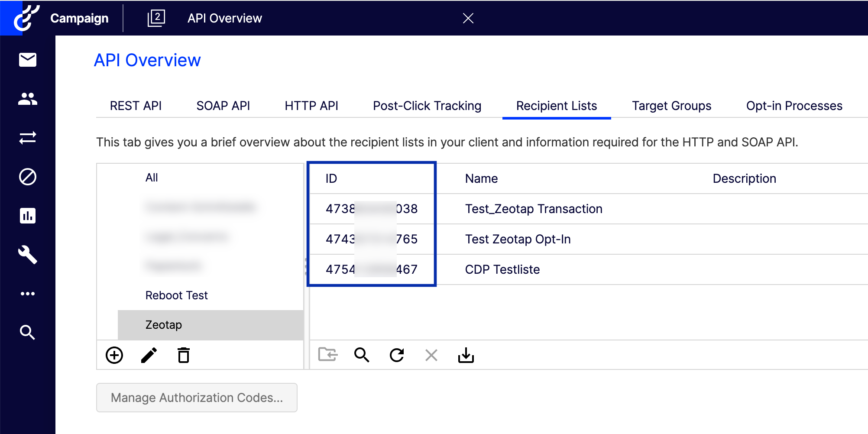Open the wrench settings sidebar icon

click(28, 255)
